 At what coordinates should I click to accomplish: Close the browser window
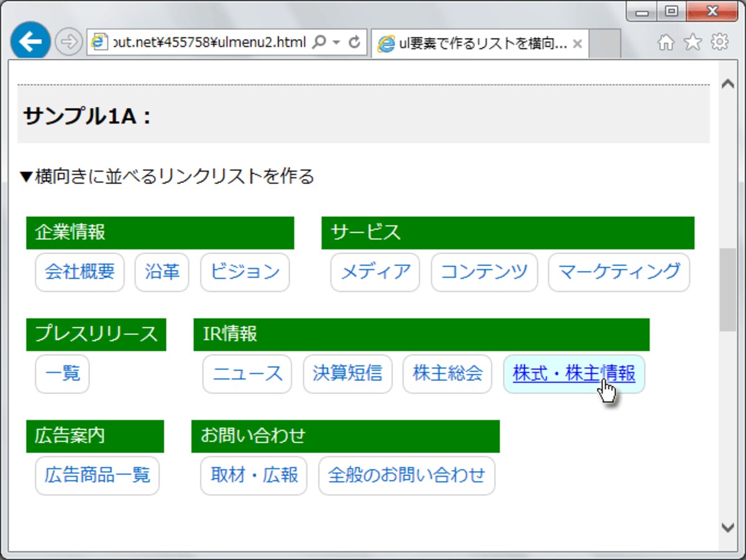pos(712,11)
